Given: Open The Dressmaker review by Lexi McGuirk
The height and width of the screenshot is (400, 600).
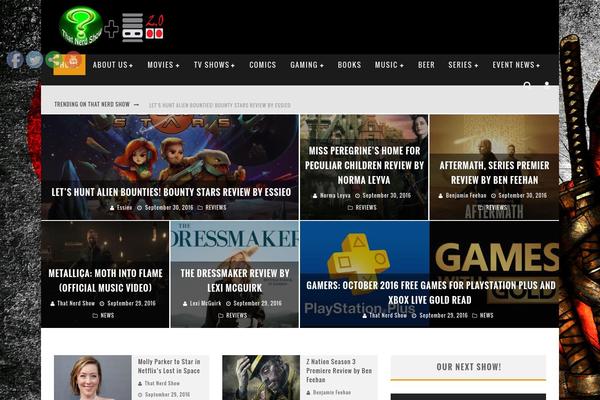Looking at the screenshot, I should click(x=235, y=281).
